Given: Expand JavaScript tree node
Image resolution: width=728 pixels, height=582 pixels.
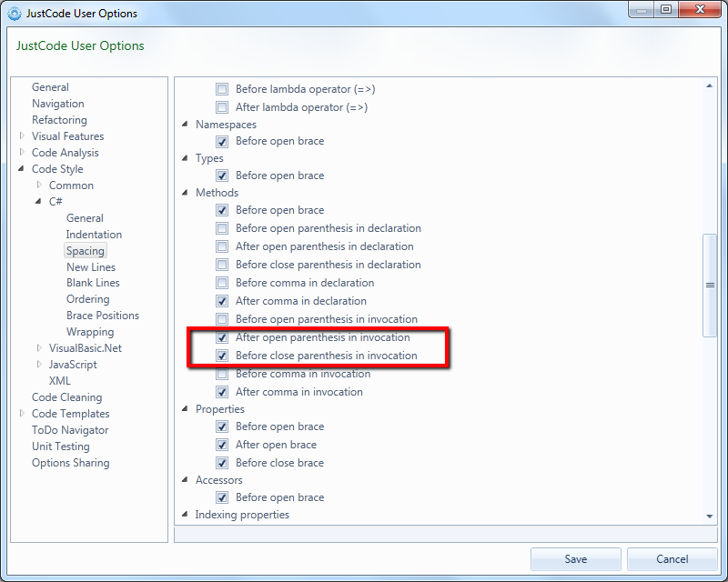Looking at the screenshot, I should [39, 365].
